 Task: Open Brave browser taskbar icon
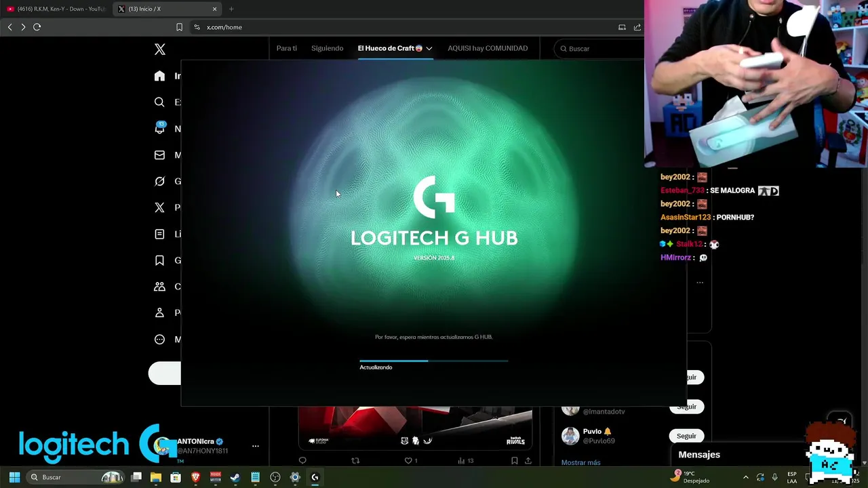click(196, 477)
